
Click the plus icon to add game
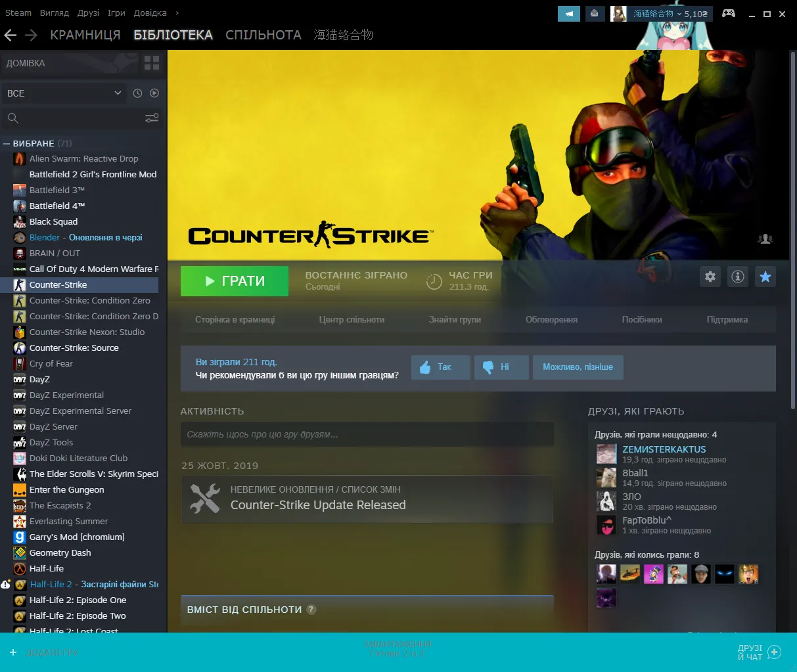(x=12, y=652)
